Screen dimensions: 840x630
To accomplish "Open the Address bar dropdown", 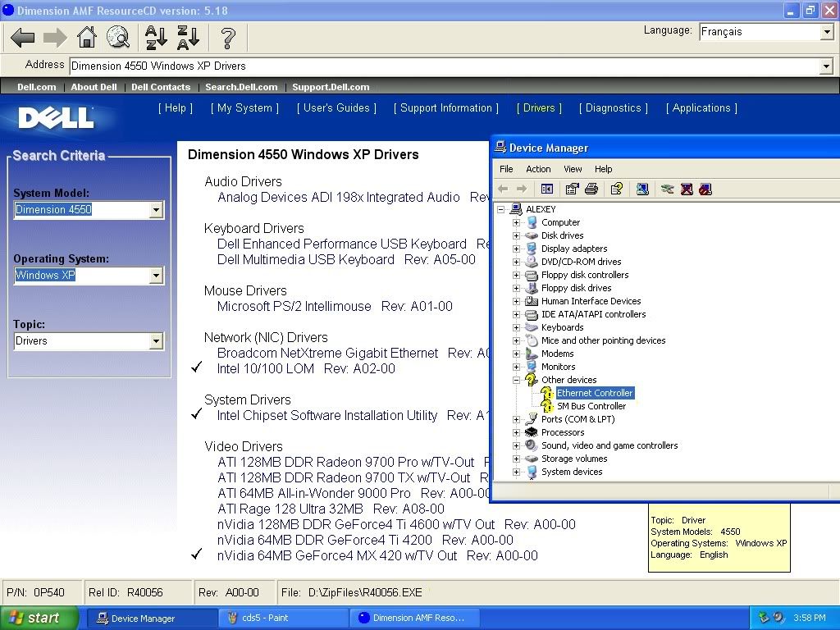I will click(826, 66).
